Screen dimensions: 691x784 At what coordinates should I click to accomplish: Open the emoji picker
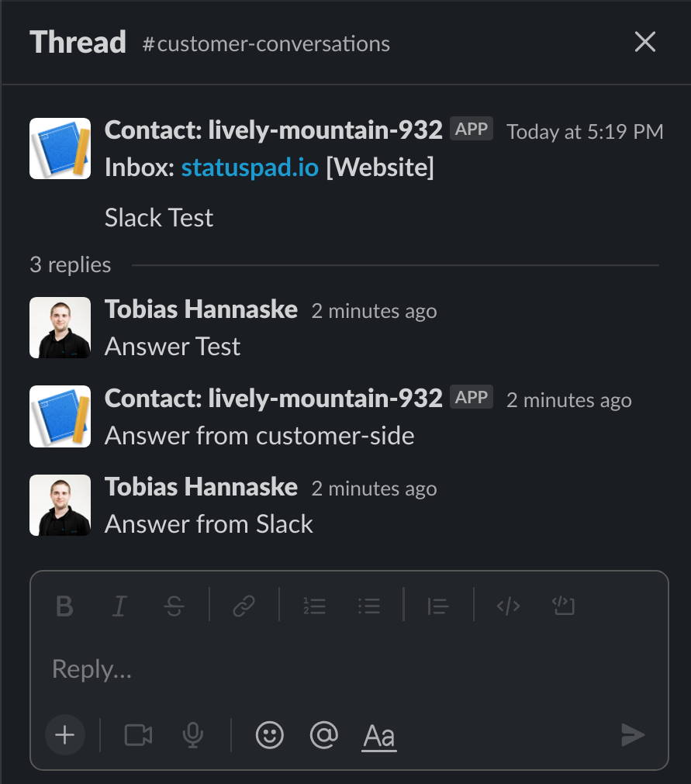(x=269, y=735)
